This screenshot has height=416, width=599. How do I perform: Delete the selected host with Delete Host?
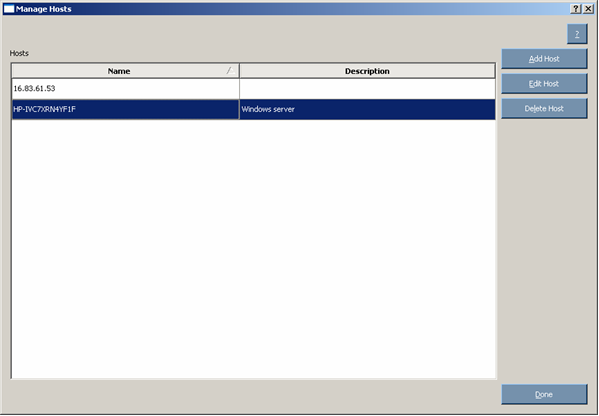click(x=544, y=108)
